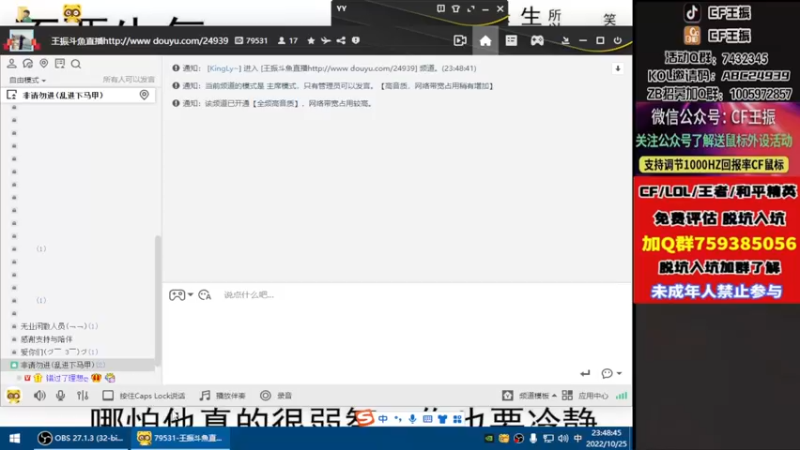Image resolution: width=800 pixels, height=450 pixels.
Task: Click the enter send arrow icon
Action: (585, 373)
